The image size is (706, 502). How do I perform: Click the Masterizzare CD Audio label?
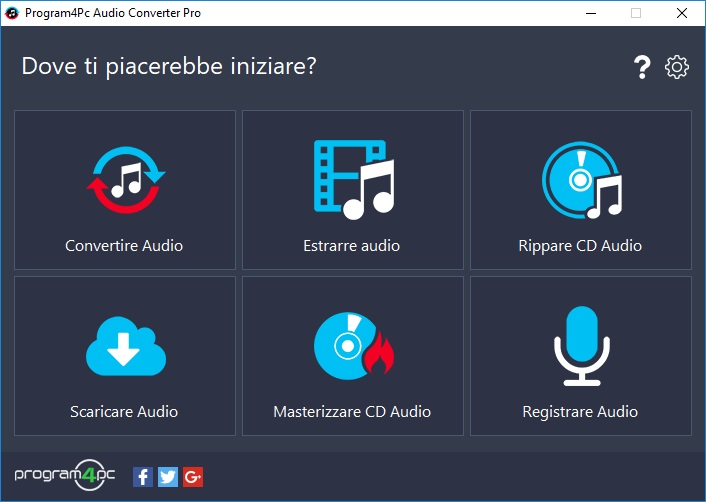(352, 412)
